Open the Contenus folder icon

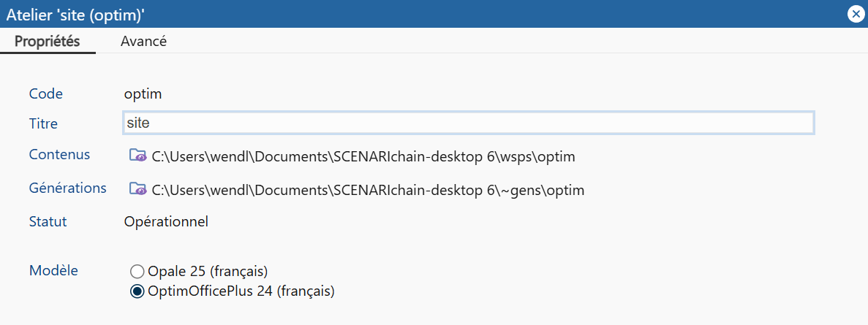coord(137,156)
